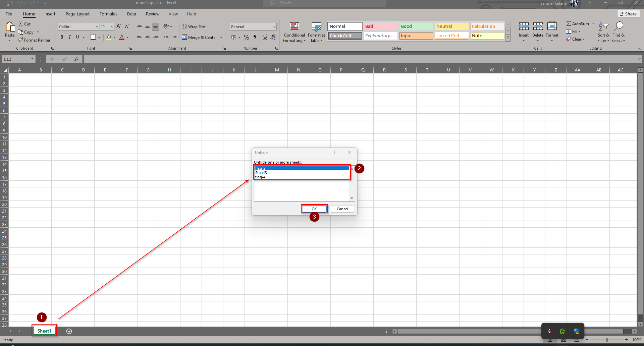Click the Insert Function fx icon

pyautogui.click(x=76, y=59)
